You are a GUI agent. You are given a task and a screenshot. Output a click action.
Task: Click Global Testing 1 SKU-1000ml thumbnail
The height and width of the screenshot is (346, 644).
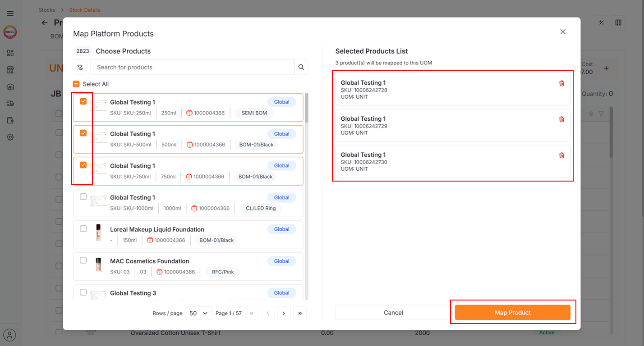pos(98,201)
